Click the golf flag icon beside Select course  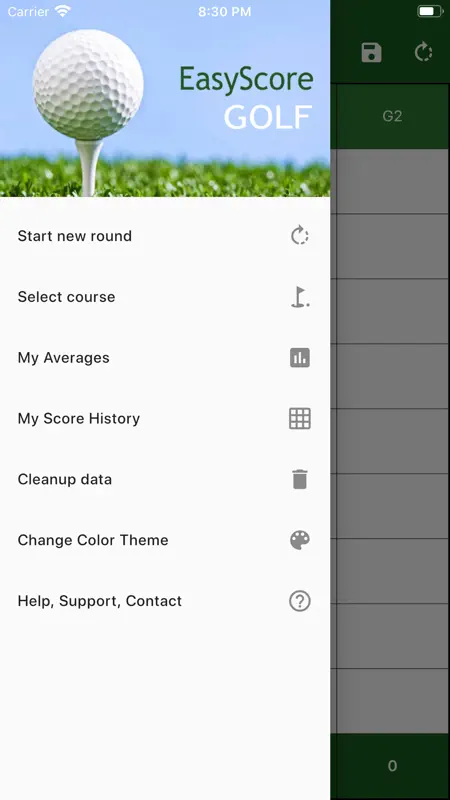(300, 297)
